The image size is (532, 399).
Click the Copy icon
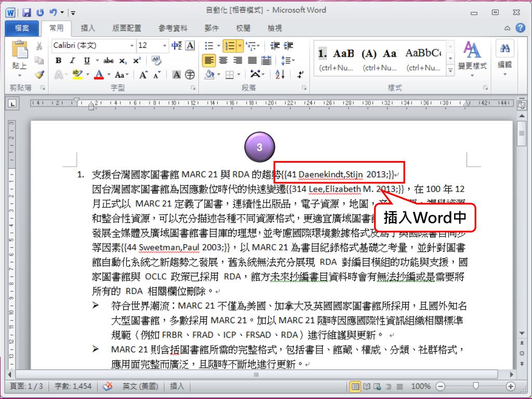click(x=39, y=60)
